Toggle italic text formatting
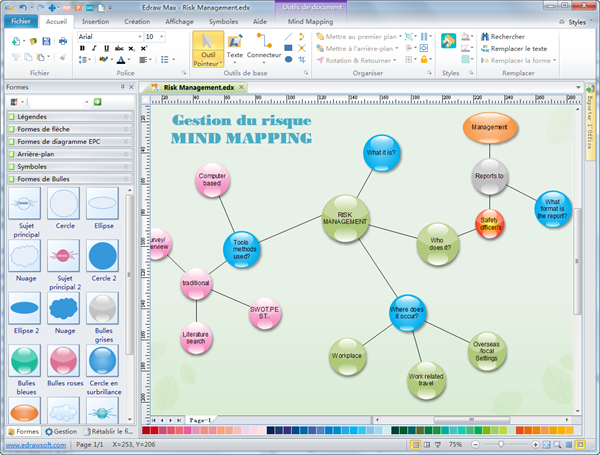 [x=94, y=48]
